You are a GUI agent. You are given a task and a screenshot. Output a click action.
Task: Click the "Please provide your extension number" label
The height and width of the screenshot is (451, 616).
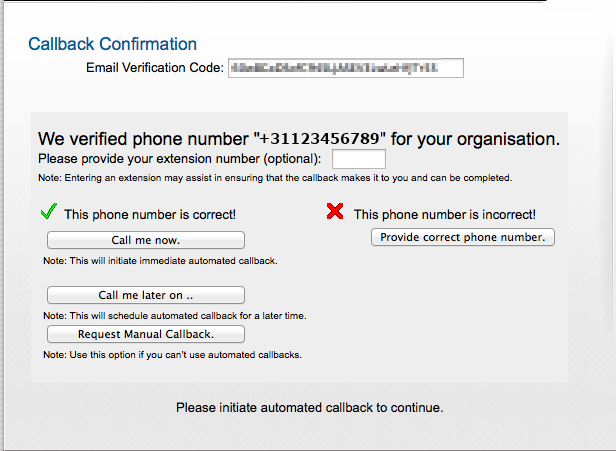click(x=180, y=159)
